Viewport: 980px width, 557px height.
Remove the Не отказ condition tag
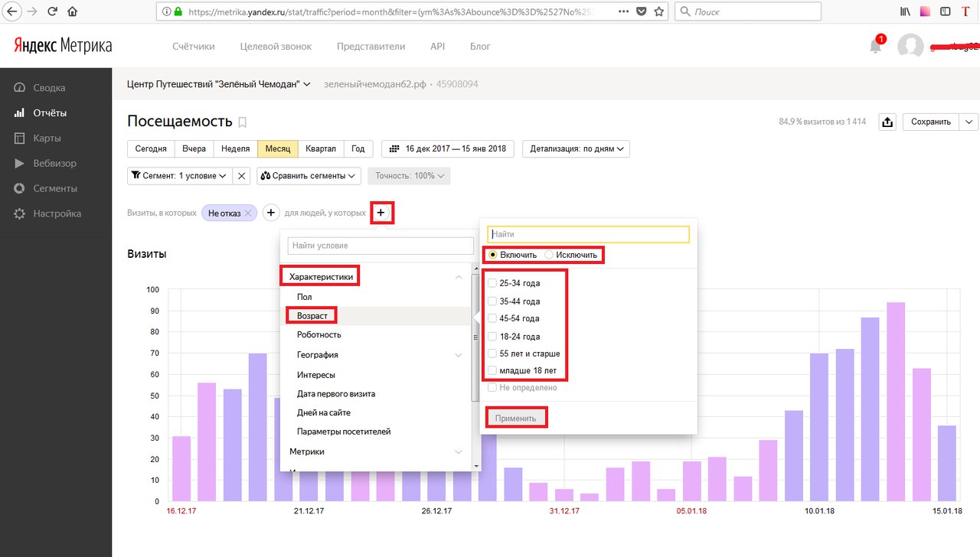pyautogui.click(x=248, y=213)
